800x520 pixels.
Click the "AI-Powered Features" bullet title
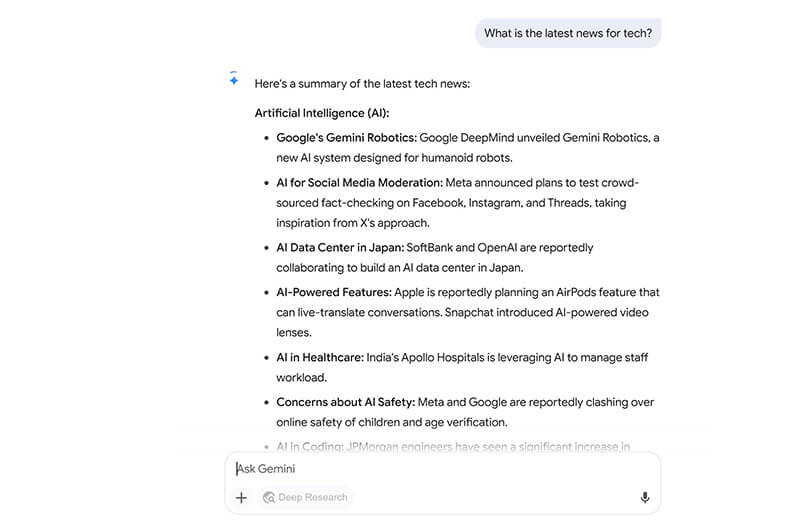[334, 293]
